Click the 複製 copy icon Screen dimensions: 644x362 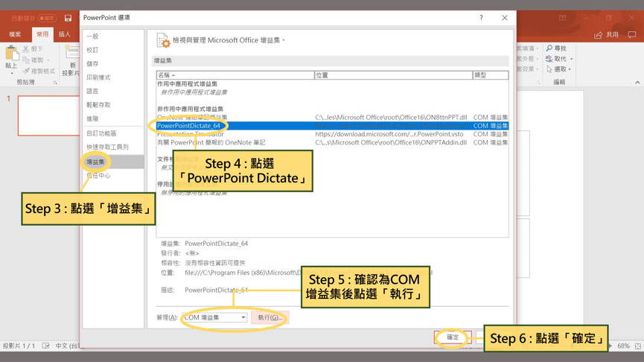click(26, 60)
